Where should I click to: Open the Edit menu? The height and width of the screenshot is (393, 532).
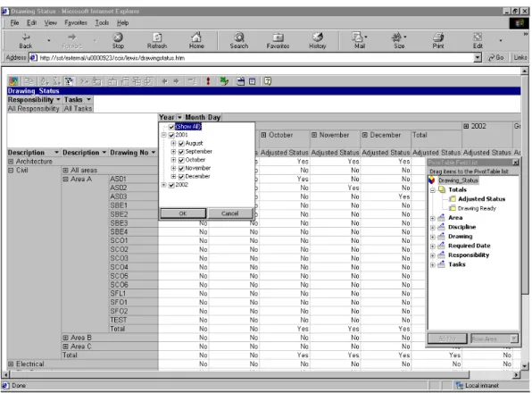coord(31,22)
